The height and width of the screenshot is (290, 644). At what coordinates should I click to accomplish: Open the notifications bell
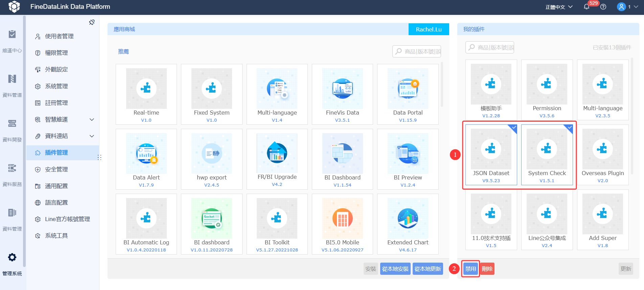point(586,7)
